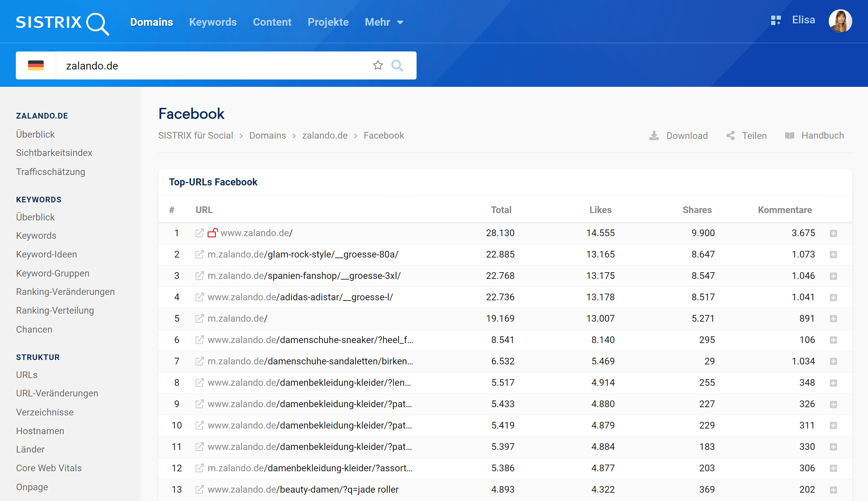The width and height of the screenshot is (868, 501).
Task: Open Sichtbarkeitsindex in the sidebar
Action: (x=54, y=153)
